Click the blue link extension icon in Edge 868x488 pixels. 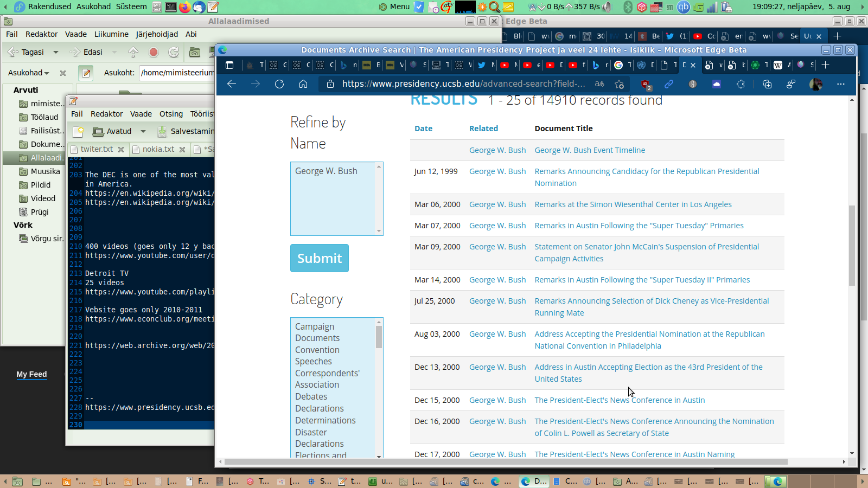coord(669,84)
